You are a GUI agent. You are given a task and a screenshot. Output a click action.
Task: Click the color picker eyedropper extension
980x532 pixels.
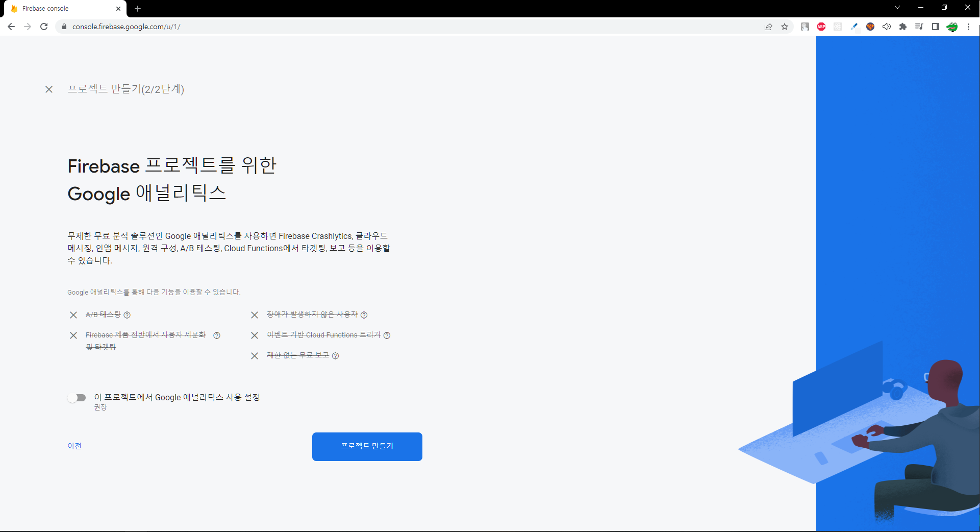point(854,27)
